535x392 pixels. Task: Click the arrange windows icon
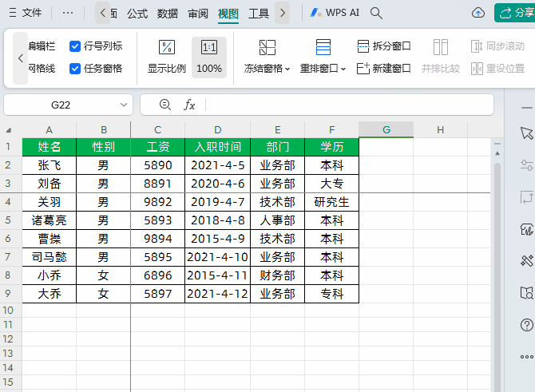click(323, 47)
